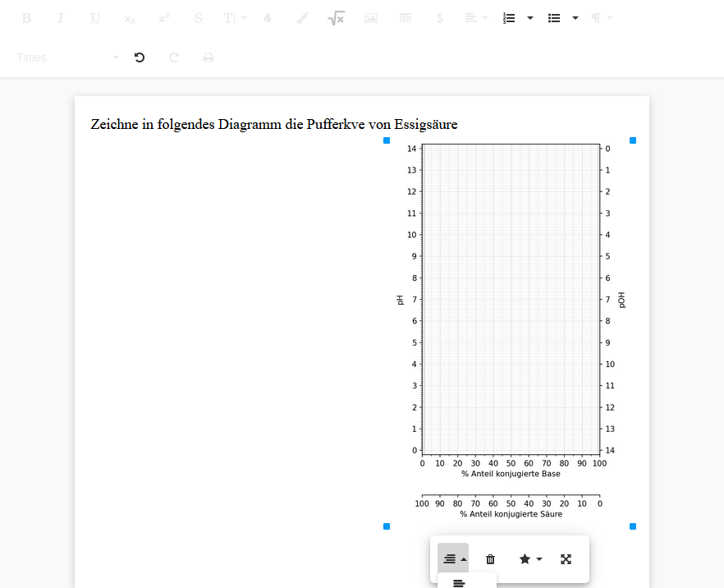Click the ordered list icon

pyautogui.click(x=509, y=18)
